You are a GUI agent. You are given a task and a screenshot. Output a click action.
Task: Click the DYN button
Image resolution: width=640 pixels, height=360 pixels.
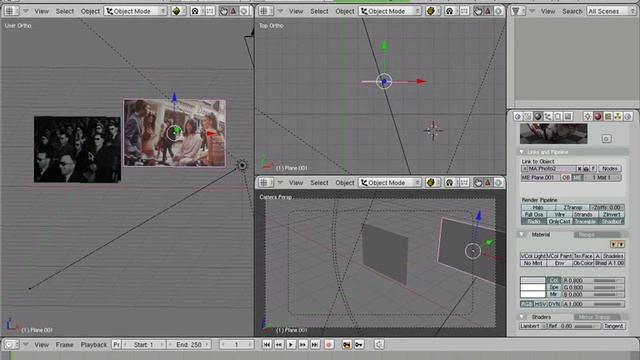click(x=554, y=304)
